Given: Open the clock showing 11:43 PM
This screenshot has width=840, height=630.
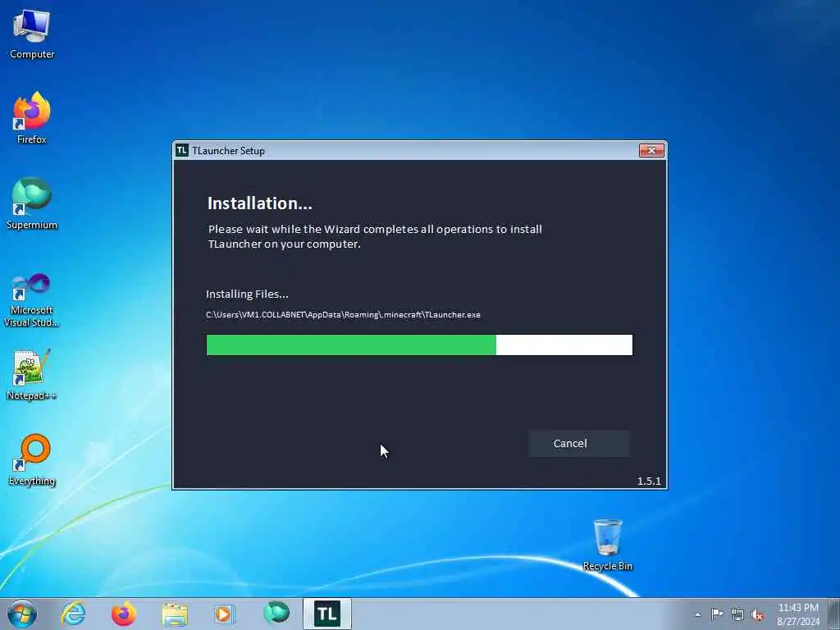Looking at the screenshot, I should [x=798, y=614].
